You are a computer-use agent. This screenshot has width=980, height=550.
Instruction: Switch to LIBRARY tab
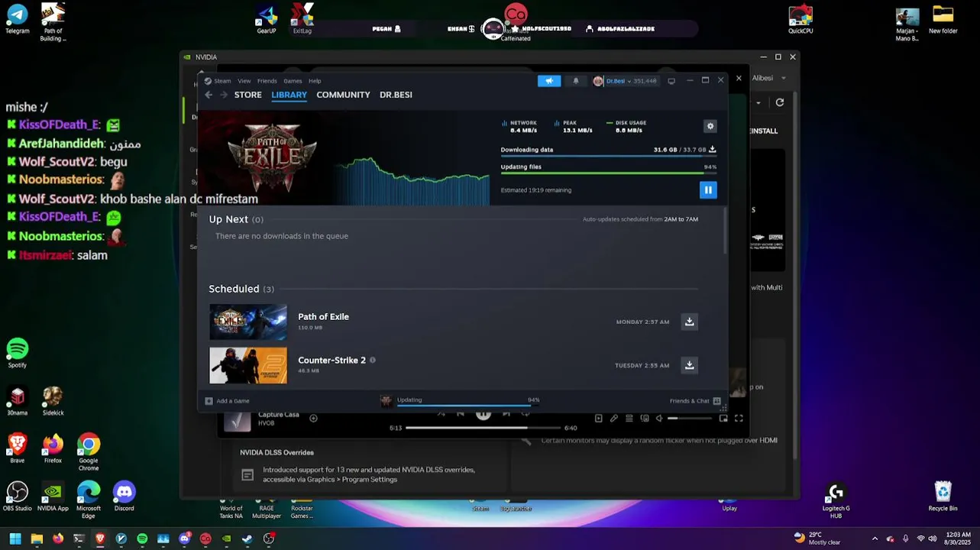289,95
